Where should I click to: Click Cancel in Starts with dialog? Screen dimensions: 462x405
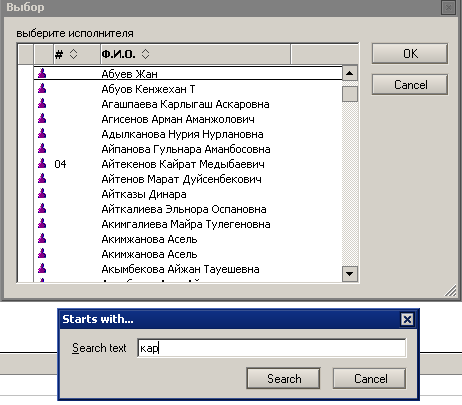pos(370,378)
